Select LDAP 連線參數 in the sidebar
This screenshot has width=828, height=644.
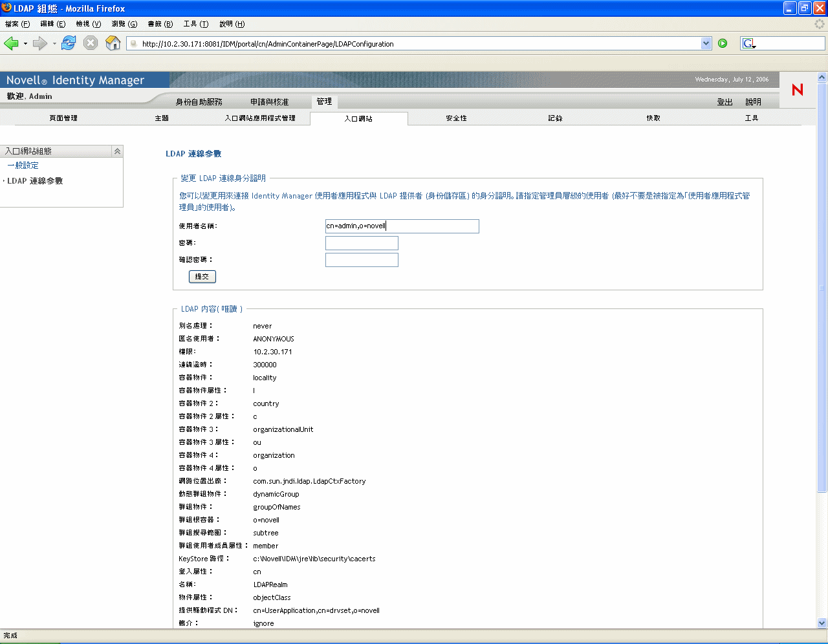(35, 181)
